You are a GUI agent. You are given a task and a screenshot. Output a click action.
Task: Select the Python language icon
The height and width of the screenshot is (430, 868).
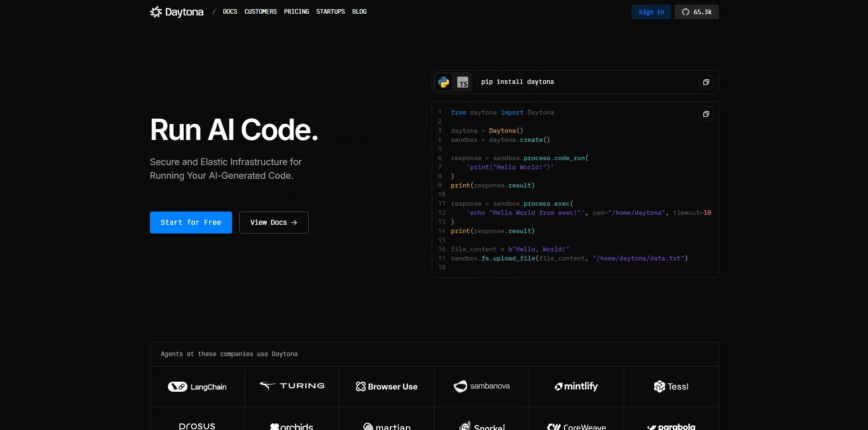click(x=444, y=82)
